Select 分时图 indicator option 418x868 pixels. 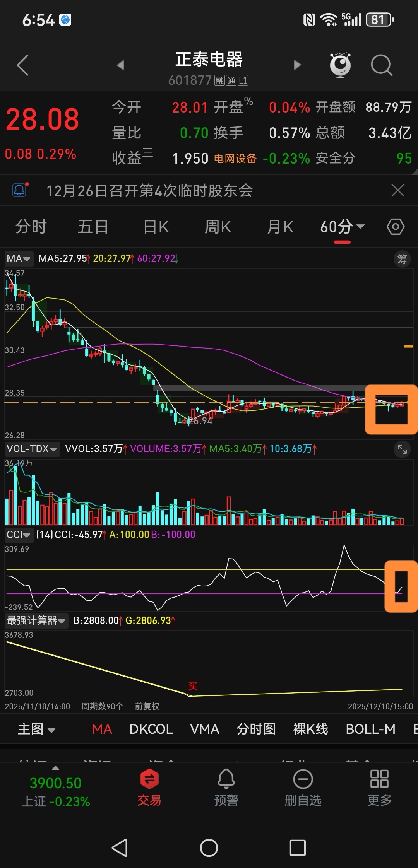(x=256, y=729)
